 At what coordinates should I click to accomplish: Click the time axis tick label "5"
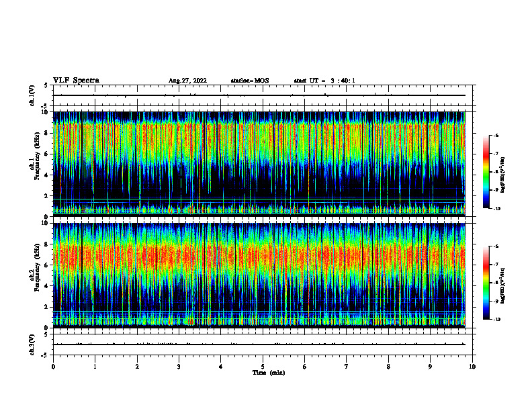263,367
